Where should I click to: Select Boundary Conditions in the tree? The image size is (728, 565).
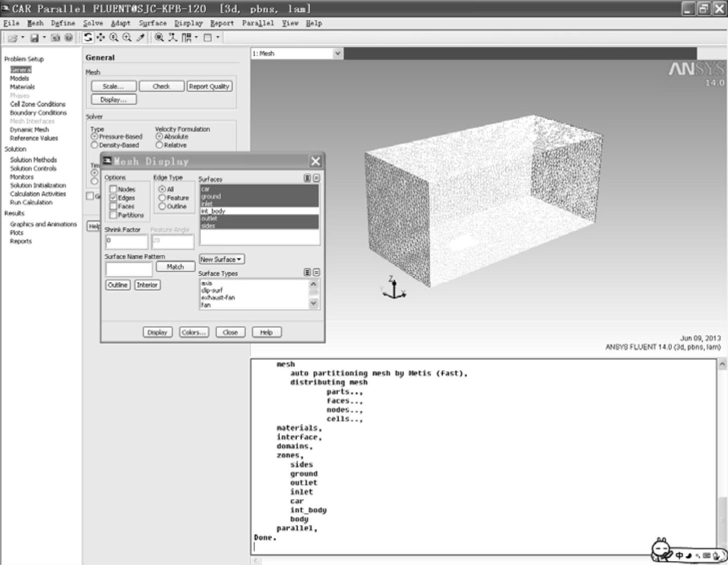pos(38,113)
